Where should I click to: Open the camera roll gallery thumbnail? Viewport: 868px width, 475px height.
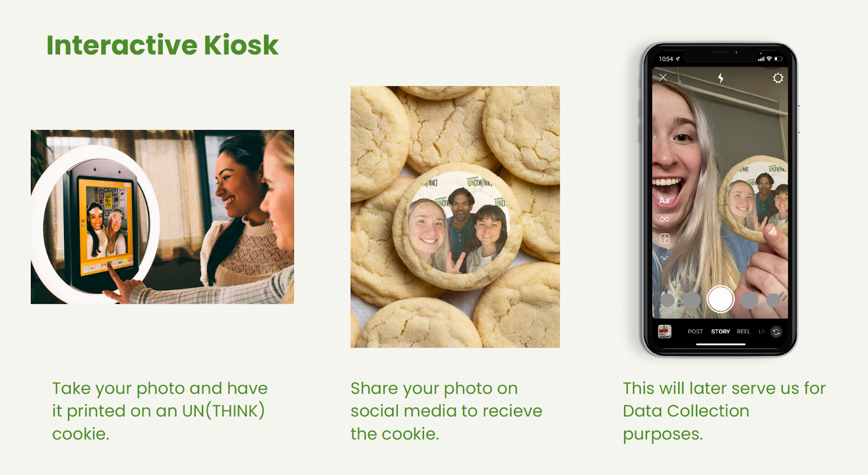pos(665,331)
